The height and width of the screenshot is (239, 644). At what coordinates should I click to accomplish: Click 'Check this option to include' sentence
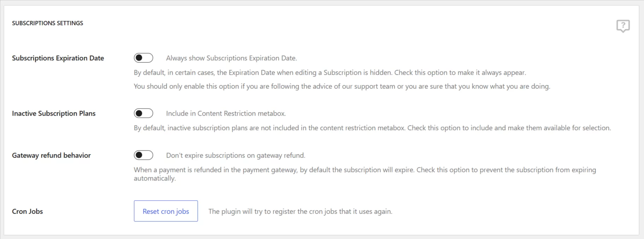[509, 128]
